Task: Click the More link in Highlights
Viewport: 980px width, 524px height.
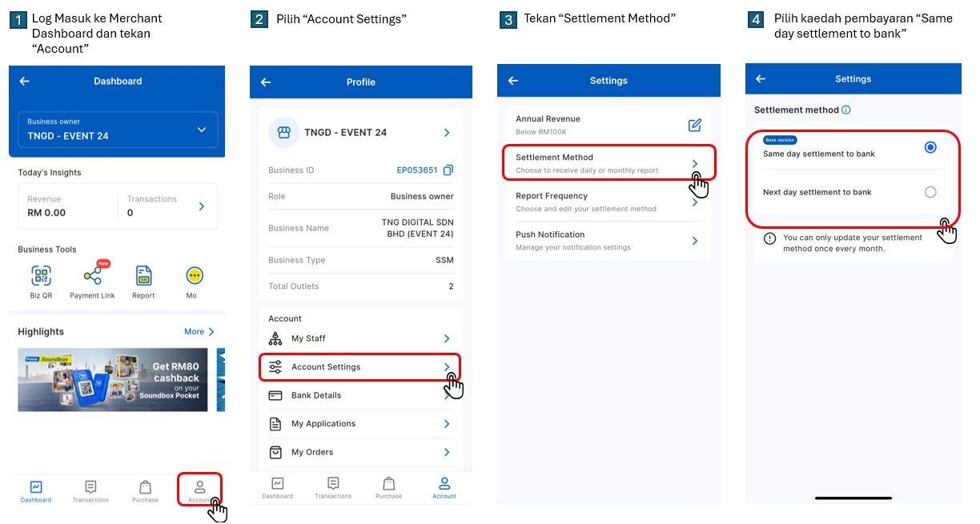Action: (x=199, y=331)
